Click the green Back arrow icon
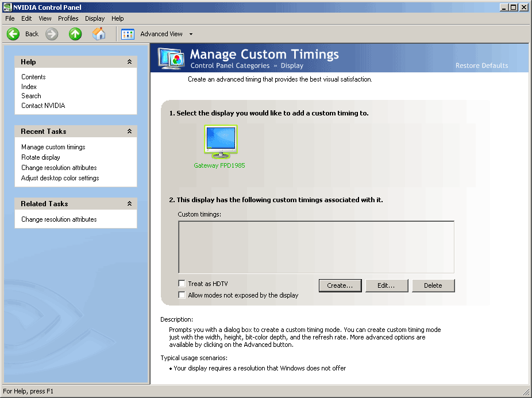 pyautogui.click(x=13, y=34)
